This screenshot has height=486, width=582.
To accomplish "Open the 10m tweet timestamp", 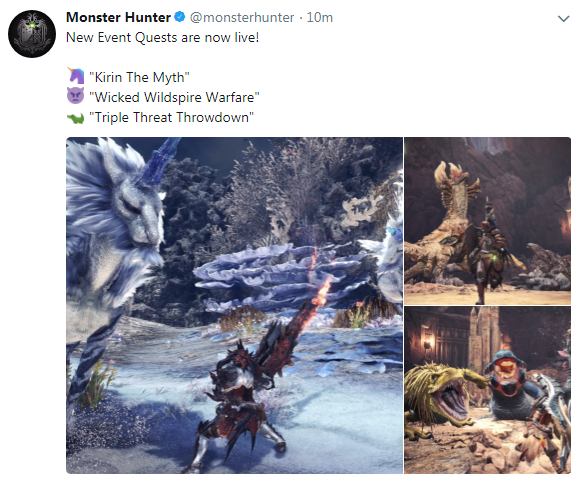I will click(320, 17).
